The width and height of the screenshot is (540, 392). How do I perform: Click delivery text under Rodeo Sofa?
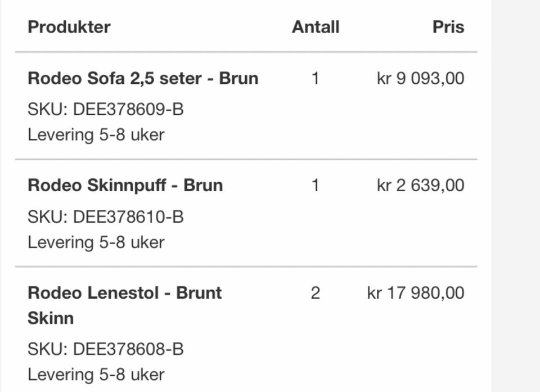96,134
